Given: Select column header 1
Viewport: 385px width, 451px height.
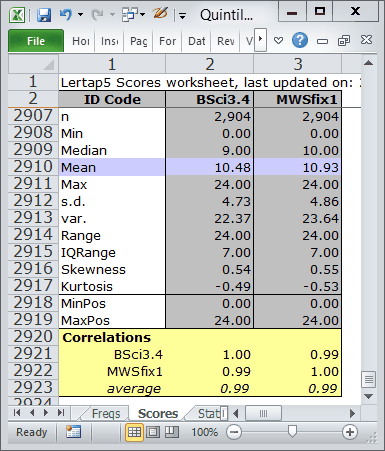Looking at the screenshot, I should pos(112,64).
